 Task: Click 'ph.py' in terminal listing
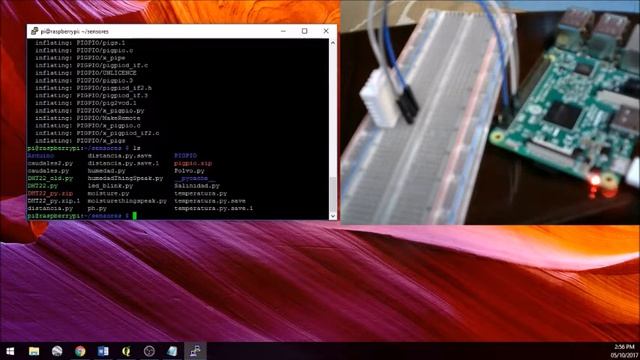point(97,209)
